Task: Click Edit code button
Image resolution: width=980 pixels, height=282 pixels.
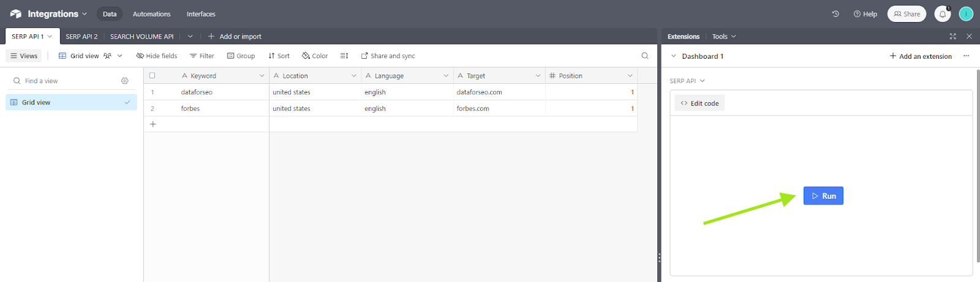Action: (x=699, y=103)
